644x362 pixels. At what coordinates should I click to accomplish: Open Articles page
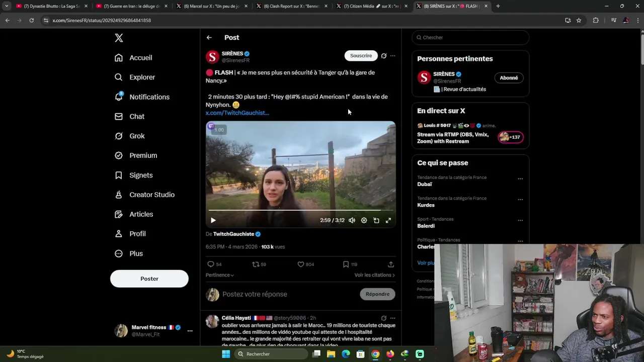tap(134, 214)
